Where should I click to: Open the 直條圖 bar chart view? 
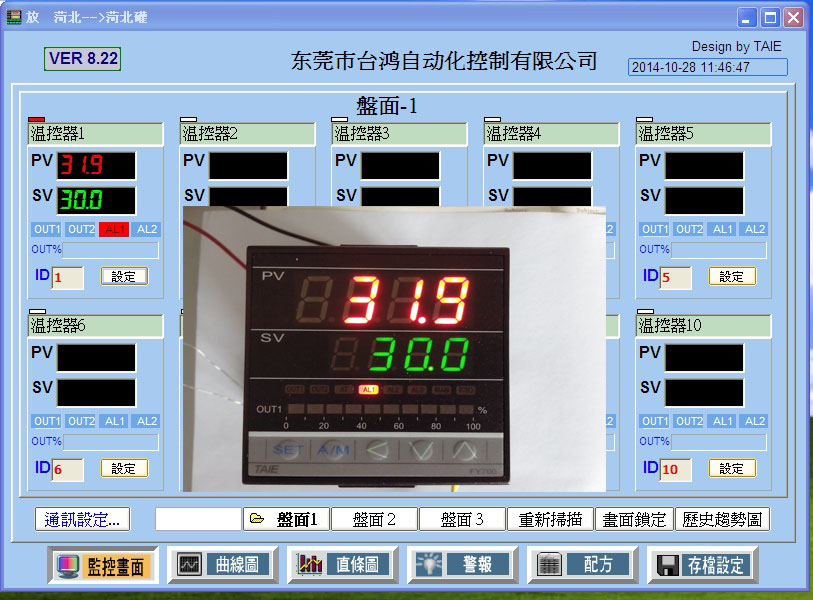pyautogui.click(x=343, y=564)
